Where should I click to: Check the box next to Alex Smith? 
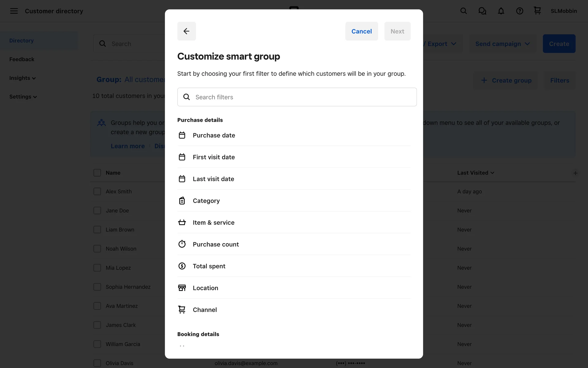[97, 192]
